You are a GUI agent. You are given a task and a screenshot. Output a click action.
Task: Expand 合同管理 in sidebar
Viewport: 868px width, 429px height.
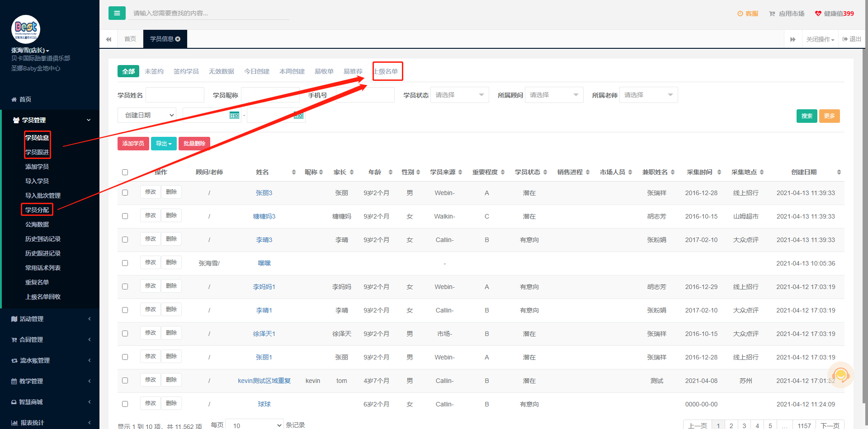[50, 340]
